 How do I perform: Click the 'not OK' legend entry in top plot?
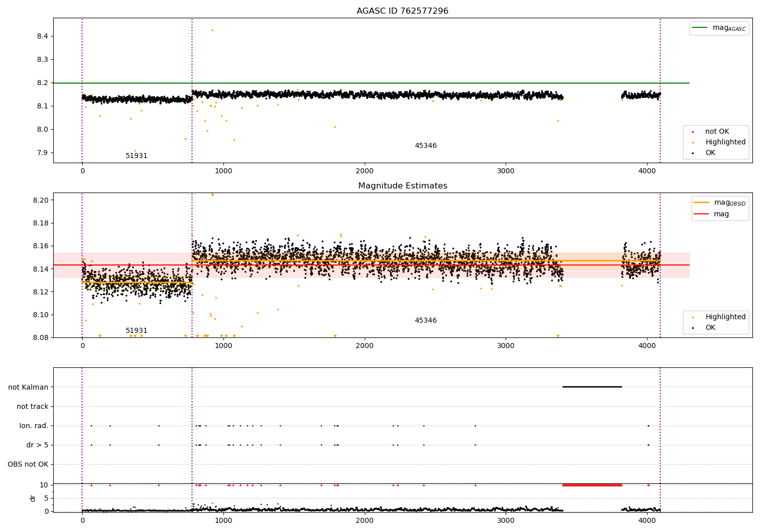point(711,131)
